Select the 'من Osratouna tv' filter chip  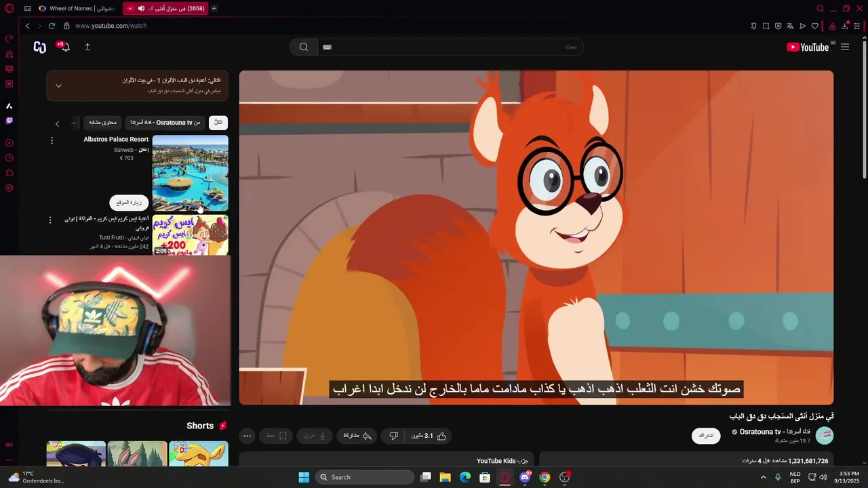pyautogui.click(x=165, y=123)
